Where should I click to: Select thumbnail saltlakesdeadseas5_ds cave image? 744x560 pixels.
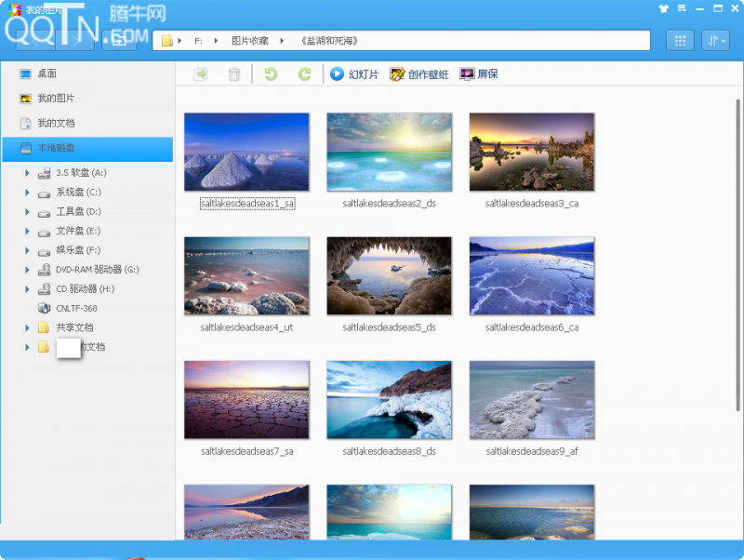(389, 276)
